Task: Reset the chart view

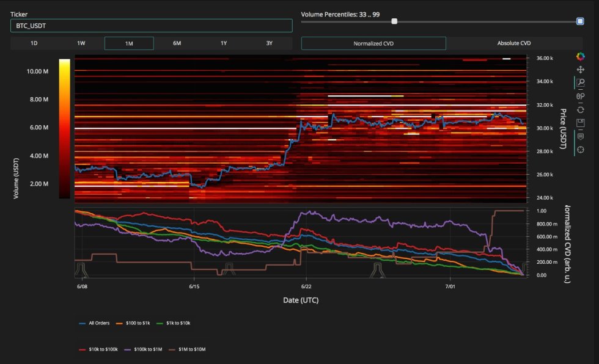Action: (x=581, y=109)
